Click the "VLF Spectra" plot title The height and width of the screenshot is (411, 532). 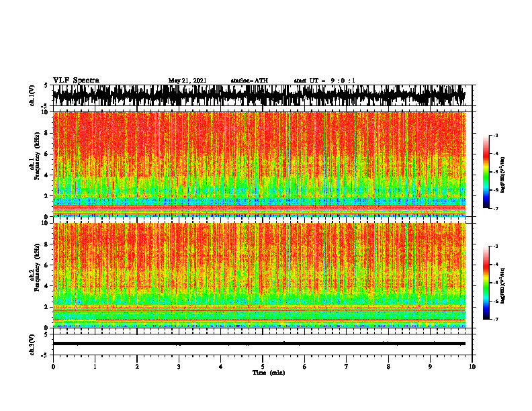[x=76, y=81]
